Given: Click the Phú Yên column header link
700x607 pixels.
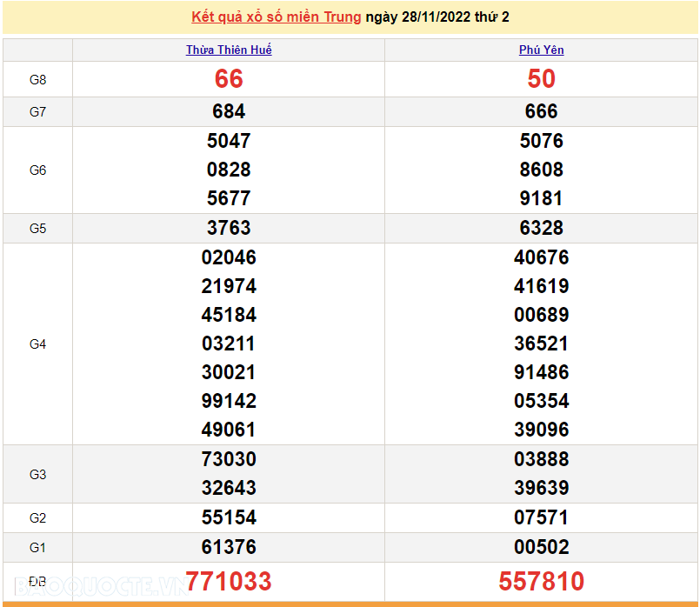Looking at the screenshot, I should tap(541, 50).
